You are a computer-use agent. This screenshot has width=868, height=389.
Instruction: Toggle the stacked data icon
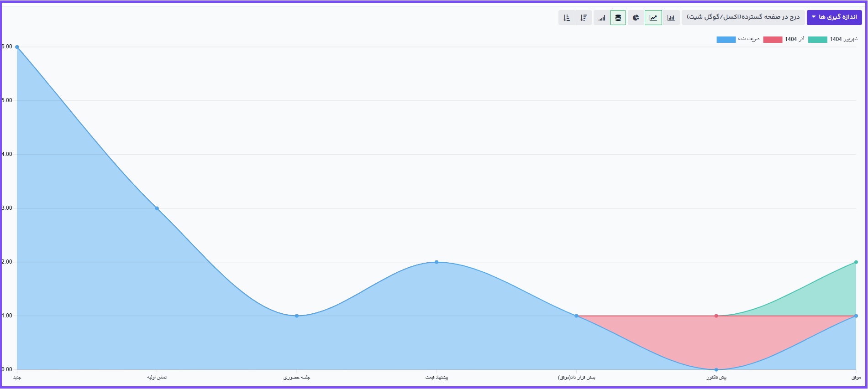[x=618, y=18]
